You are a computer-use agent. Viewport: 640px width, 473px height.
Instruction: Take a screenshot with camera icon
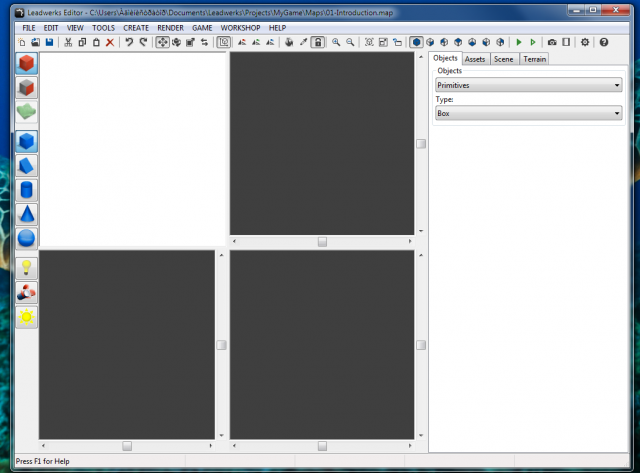point(552,43)
